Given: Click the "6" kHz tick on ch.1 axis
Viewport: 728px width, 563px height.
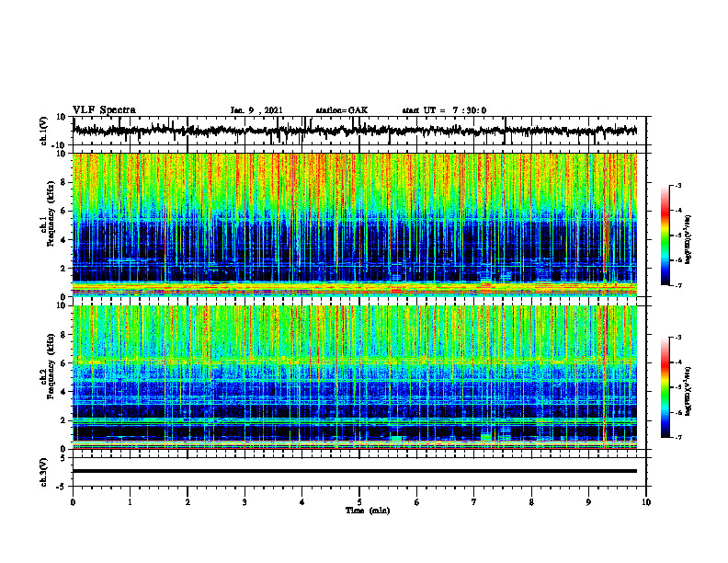Looking at the screenshot, I should pos(63,211).
